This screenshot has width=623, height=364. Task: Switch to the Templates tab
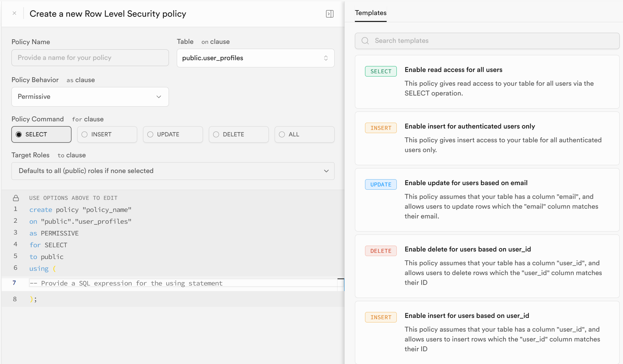coord(371,13)
